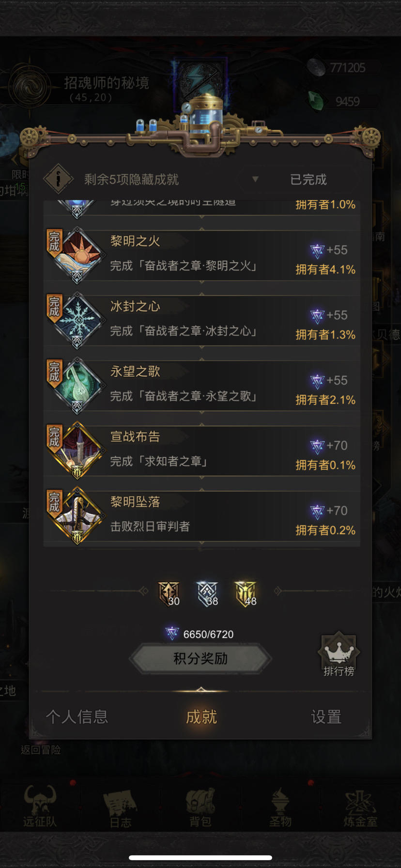Viewport: 401px width, 868px height.
Task: Open the 积分奖励 points reward button
Action: click(x=200, y=659)
